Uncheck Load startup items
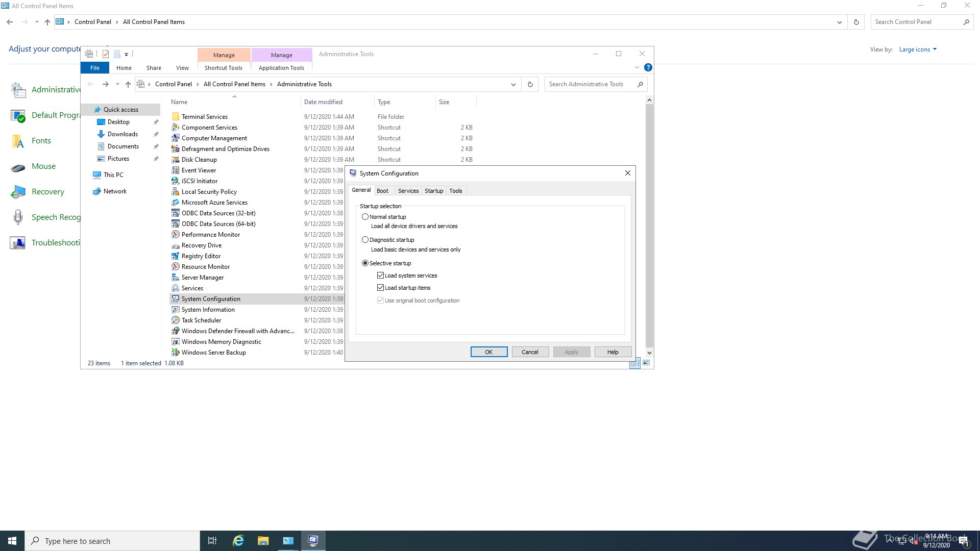The width and height of the screenshot is (980, 551). pos(380,288)
